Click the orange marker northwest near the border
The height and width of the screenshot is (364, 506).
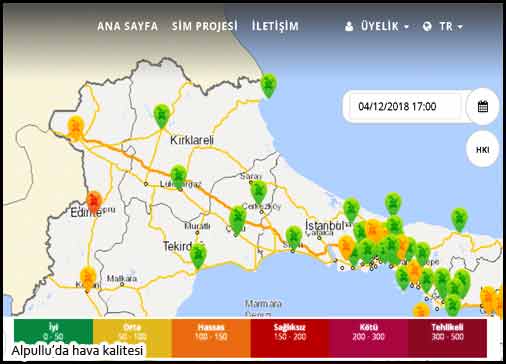(76, 128)
